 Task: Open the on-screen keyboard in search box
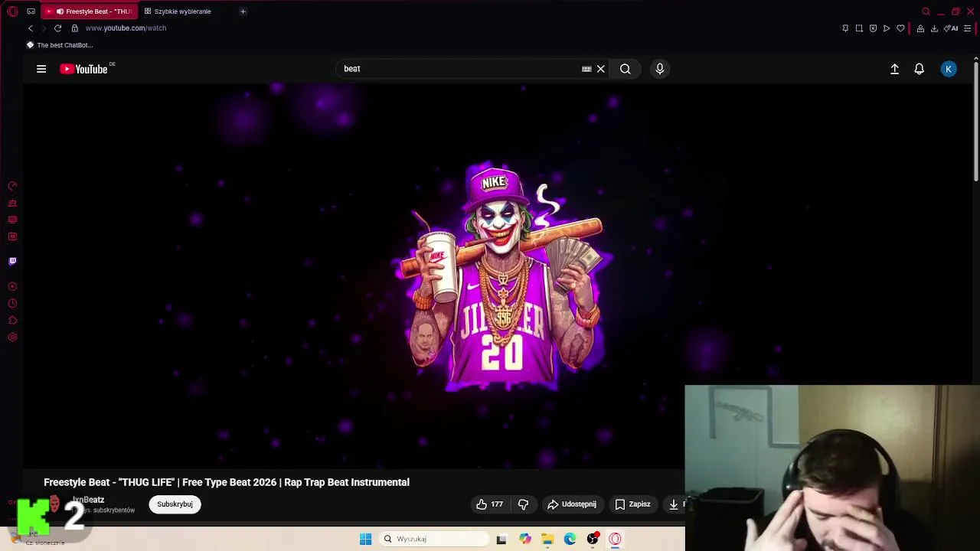[586, 69]
